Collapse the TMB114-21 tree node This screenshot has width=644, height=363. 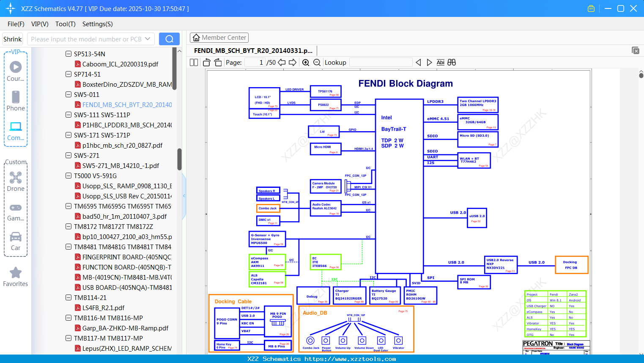point(69,297)
